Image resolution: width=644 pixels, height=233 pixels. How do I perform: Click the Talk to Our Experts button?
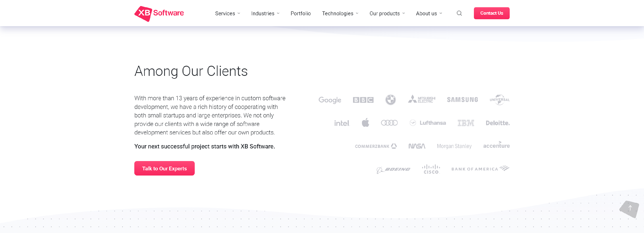[x=164, y=168]
